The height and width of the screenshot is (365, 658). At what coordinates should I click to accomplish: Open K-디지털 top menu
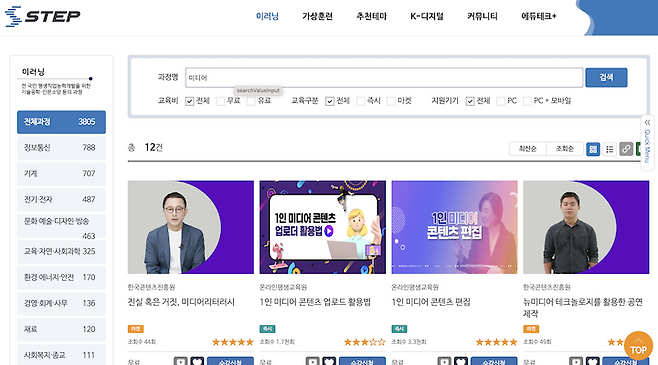[427, 16]
